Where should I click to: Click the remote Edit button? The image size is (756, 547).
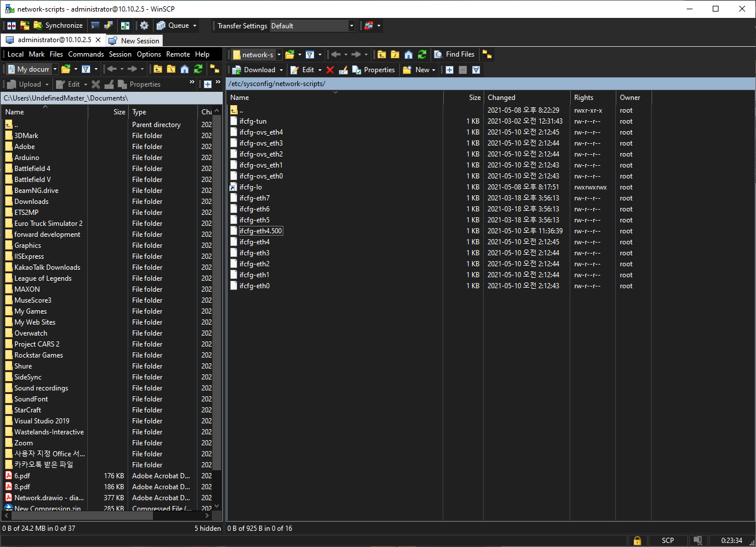pos(302,70)
